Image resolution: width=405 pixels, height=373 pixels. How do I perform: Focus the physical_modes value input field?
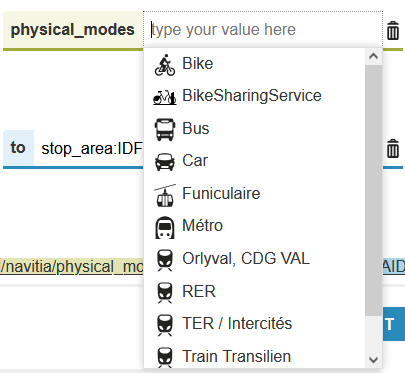(263, 30)
